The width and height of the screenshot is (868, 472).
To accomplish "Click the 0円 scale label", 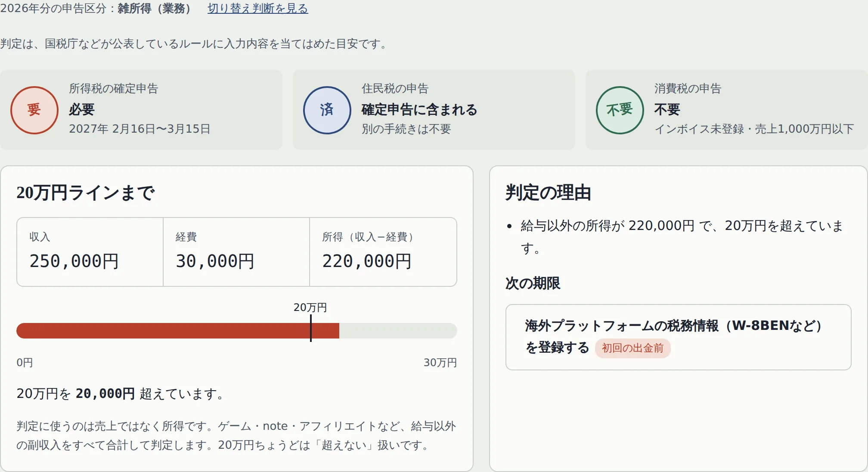I will (25, 363).
